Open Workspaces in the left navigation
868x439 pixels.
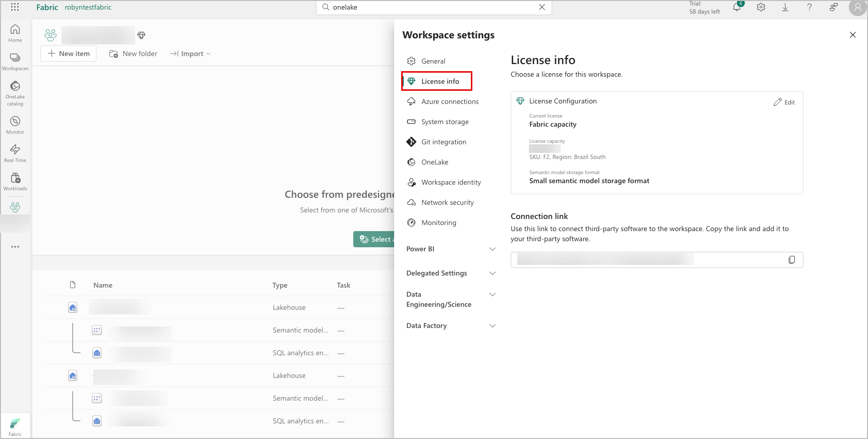click(15, 62)
